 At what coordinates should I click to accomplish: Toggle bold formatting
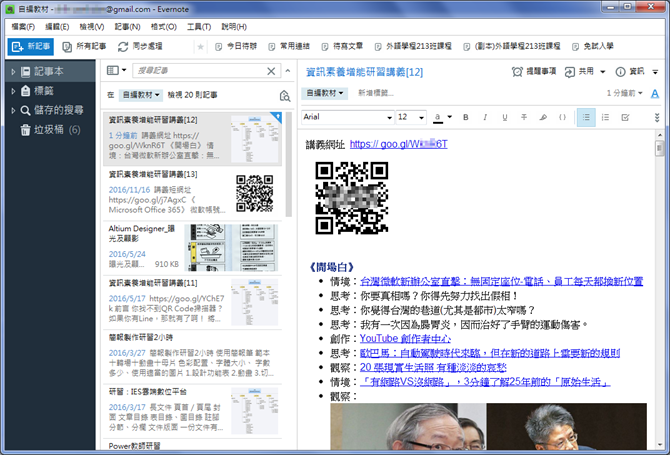(x=466, y=117)
